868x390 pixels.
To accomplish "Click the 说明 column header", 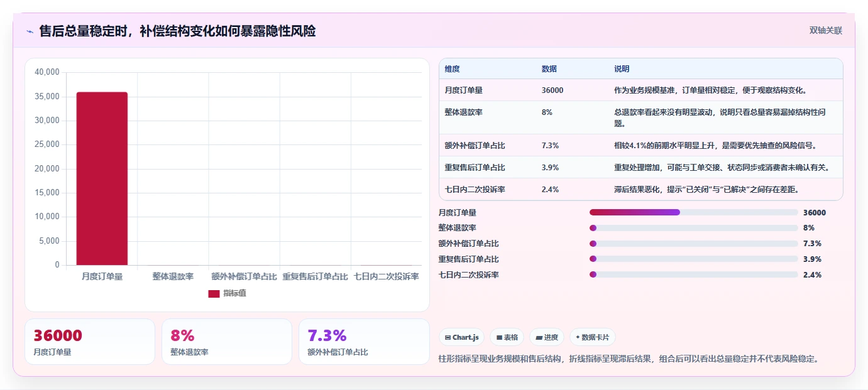I will [x=622, y=69].
